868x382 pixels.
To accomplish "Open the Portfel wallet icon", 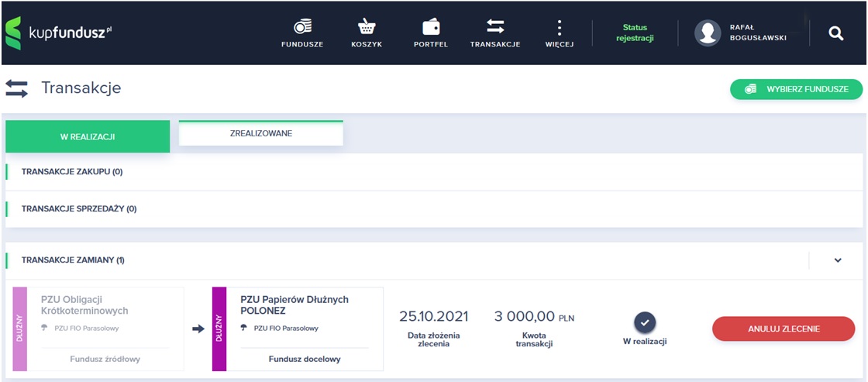I will click(x=431, y=27).
